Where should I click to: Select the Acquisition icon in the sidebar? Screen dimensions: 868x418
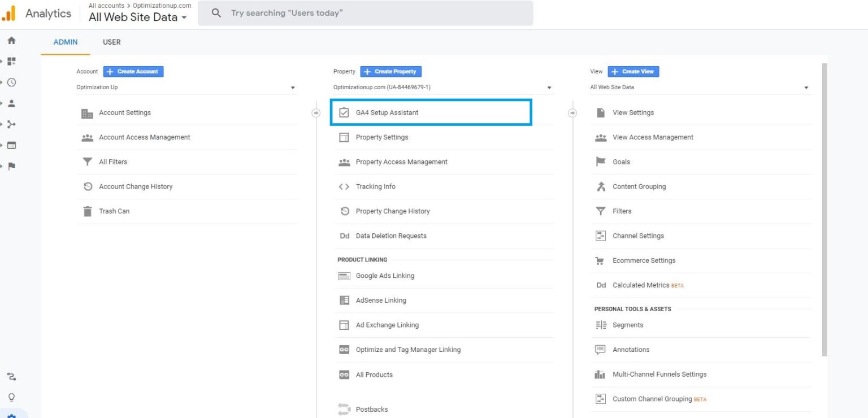pyautogui.click(x=10, y=124)
